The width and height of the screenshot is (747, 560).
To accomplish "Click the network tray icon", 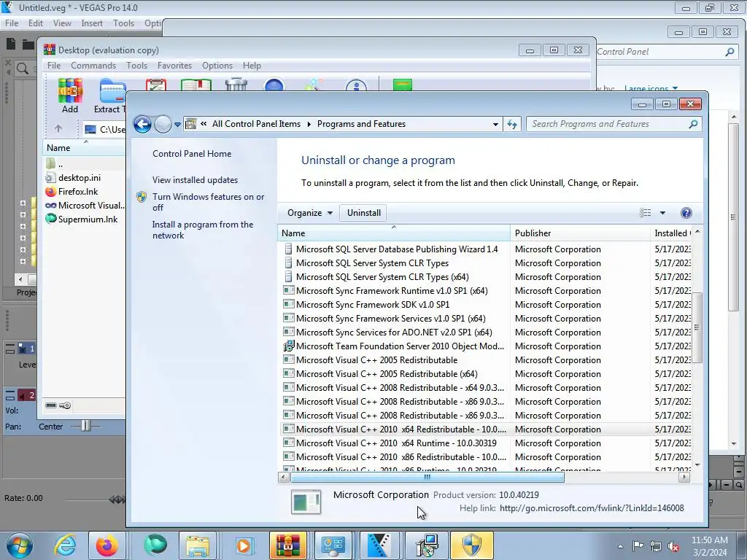I will point(656,546).
